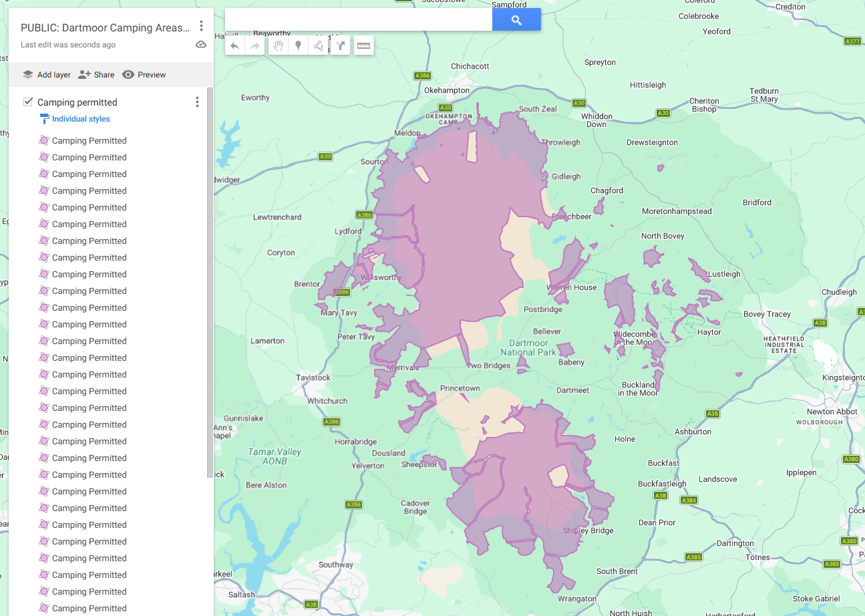Click the Preview button
The width and height of the screenshot is (865, 616).
pos(144,75)
